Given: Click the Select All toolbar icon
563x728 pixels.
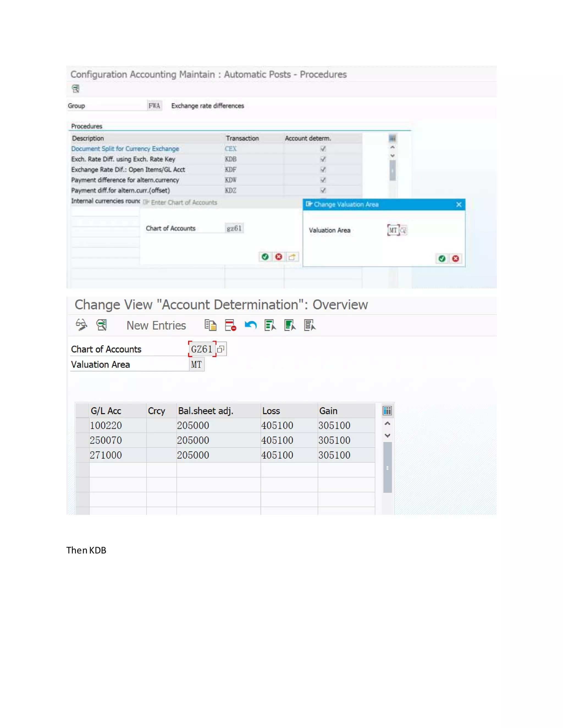Looking at the screenshot, I should (270, 325).
